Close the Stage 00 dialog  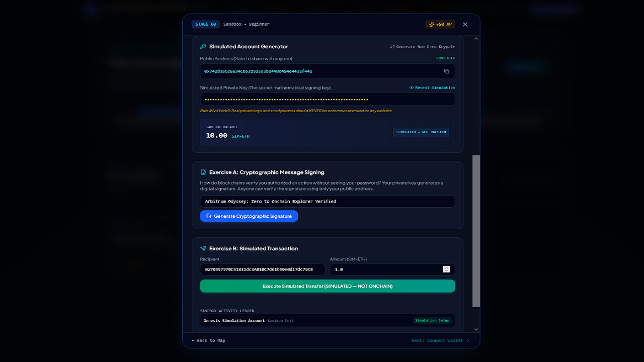(465, 24)
